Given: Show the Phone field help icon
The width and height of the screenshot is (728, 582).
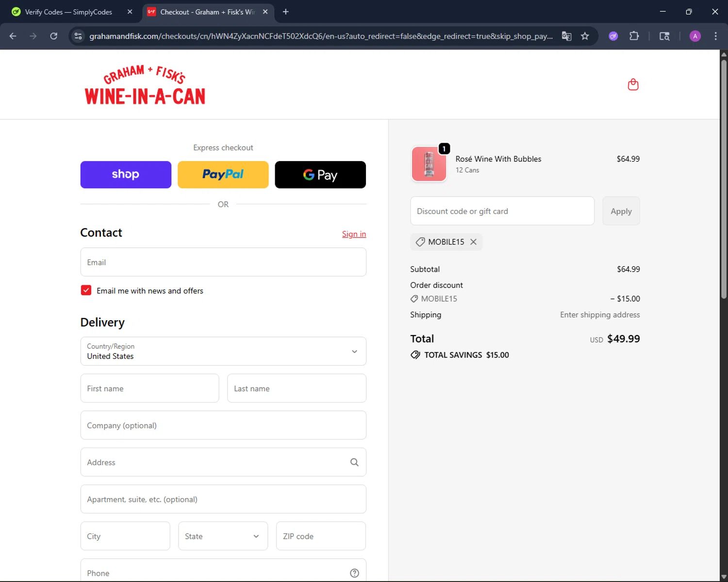Looking at the screenshot, I should click(x=354, y=573).
